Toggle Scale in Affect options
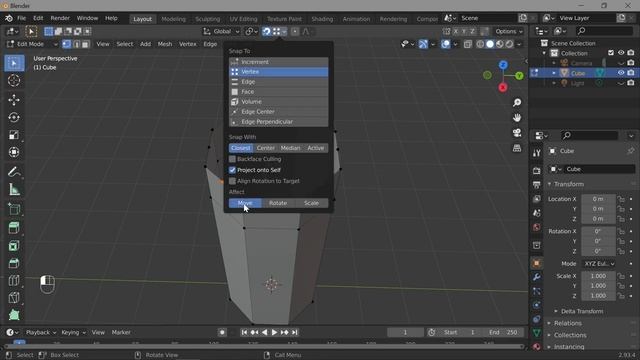Screen dimensions: 640x360 click(311, 203)
